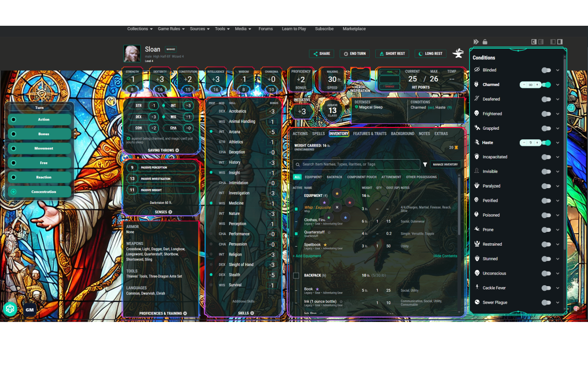Expand the Haste condition chevron
This screenshot has width=588, height=368.
coord(558,143)
